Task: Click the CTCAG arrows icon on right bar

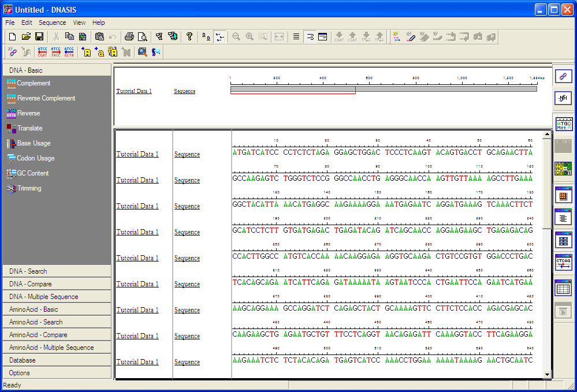Action: pyautogui.click(x=563, y=263)
